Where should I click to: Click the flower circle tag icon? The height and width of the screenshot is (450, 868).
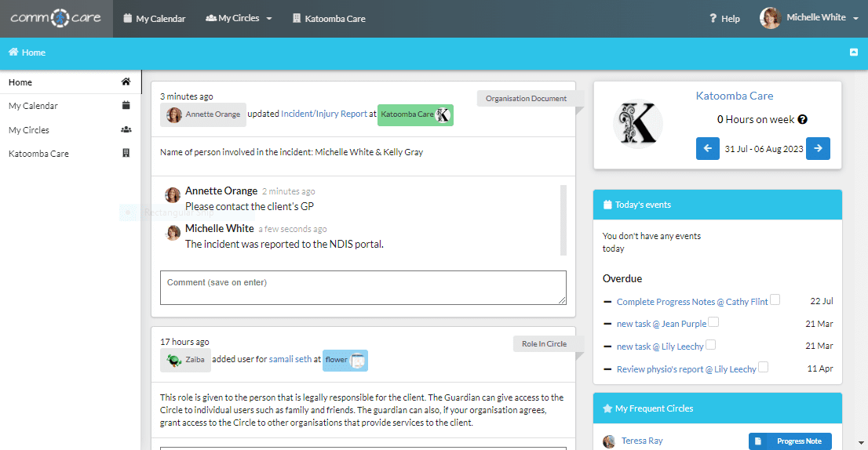357,361
